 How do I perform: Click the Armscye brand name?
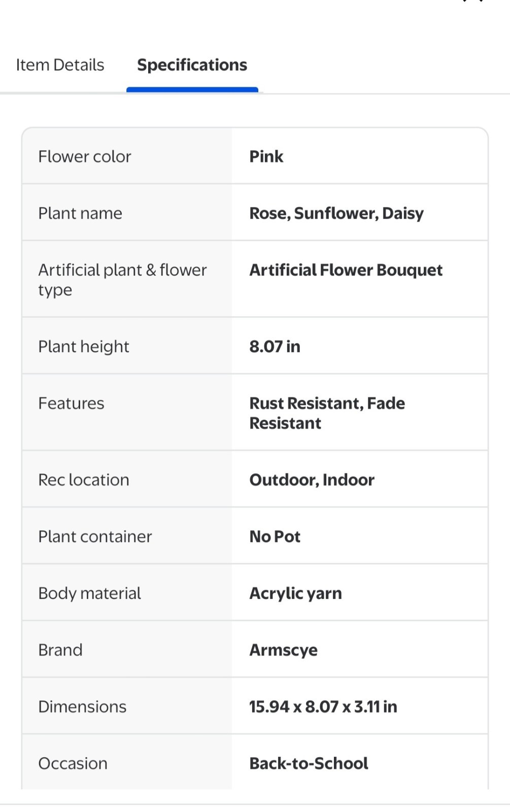(x=284, y=650)
